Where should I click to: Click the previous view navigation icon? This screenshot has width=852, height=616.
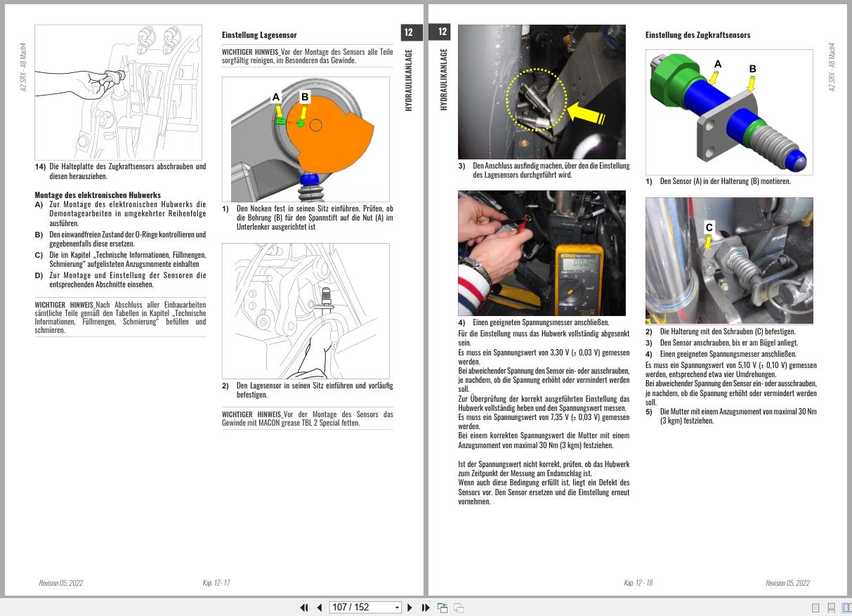(443, 608)
